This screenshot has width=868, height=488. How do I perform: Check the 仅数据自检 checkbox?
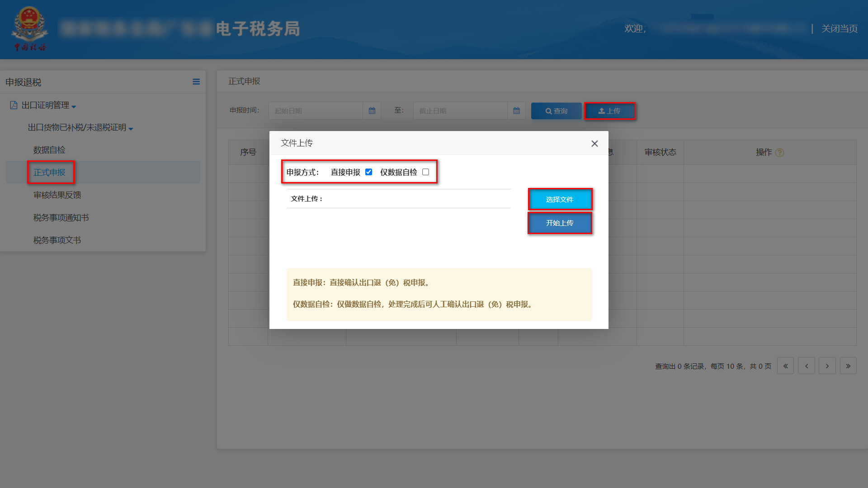click(x=425, y=172)
